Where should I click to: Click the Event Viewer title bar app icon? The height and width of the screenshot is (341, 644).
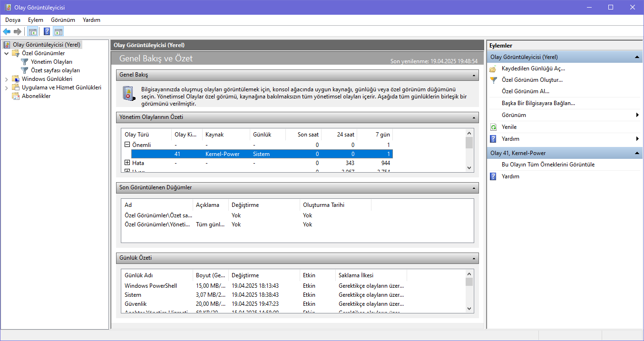(x=8, y=7)
